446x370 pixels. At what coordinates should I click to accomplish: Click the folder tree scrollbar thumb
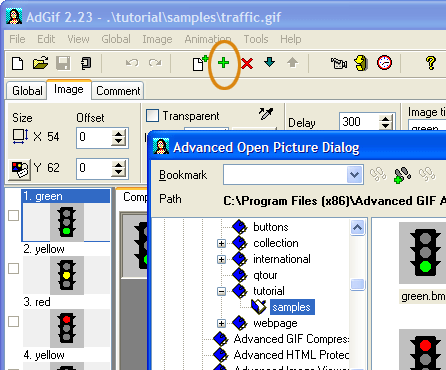point(357,284)
